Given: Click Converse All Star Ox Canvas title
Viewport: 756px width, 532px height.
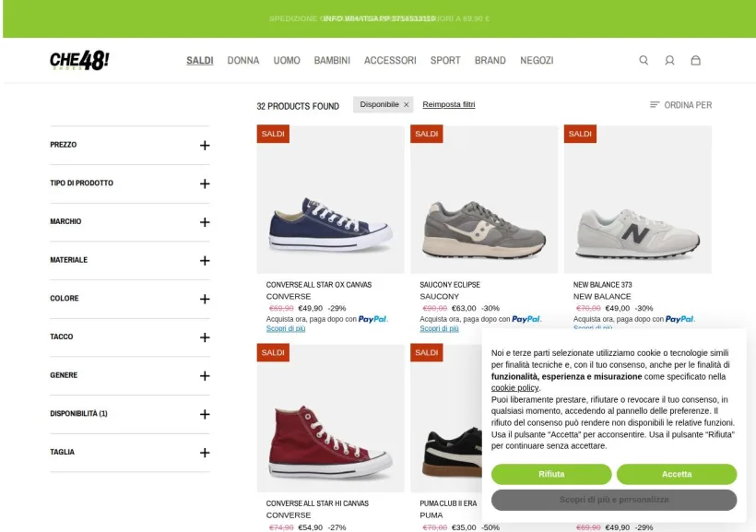Looking at the screenshot, I should click(319, 285).
